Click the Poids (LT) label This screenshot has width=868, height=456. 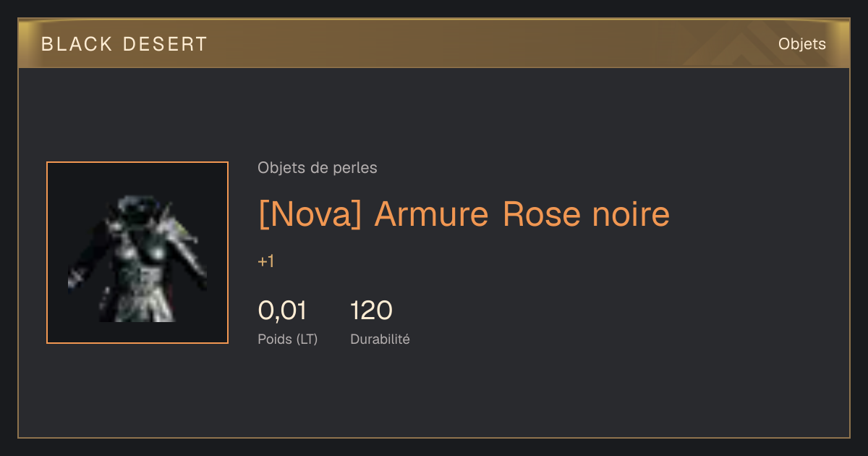click(287, 339)
